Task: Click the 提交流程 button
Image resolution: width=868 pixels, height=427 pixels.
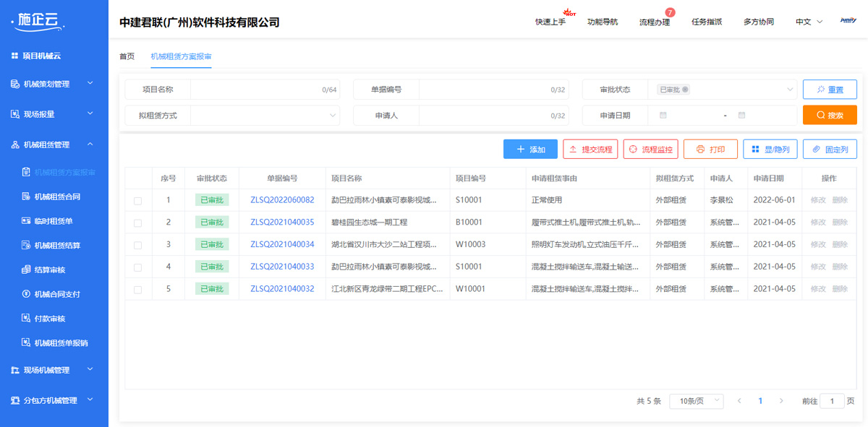Action: point(590,150)
